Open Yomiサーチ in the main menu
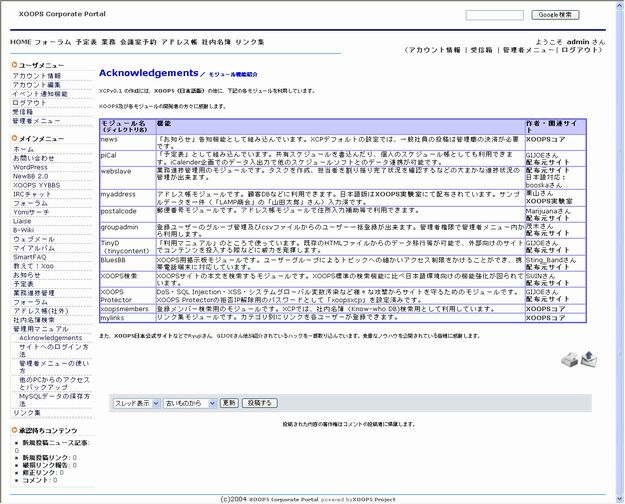625x504 pixels. (x=31, y=212)
